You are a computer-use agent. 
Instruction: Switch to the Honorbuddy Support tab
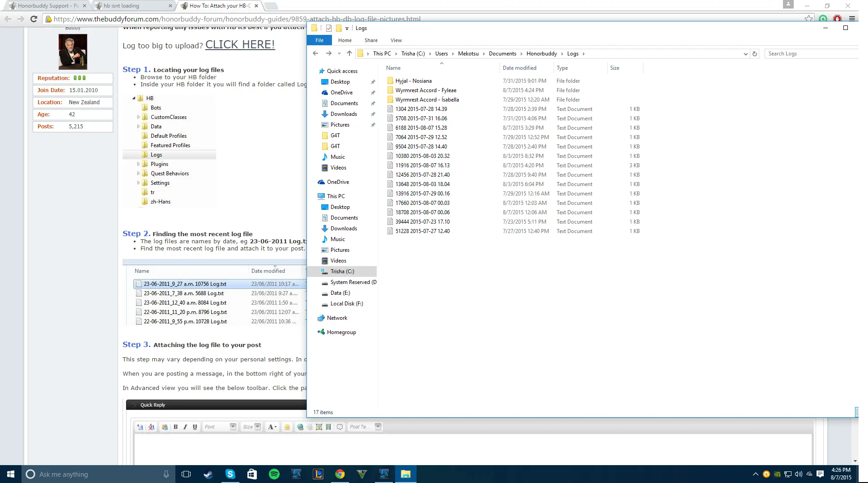(47, 6)
